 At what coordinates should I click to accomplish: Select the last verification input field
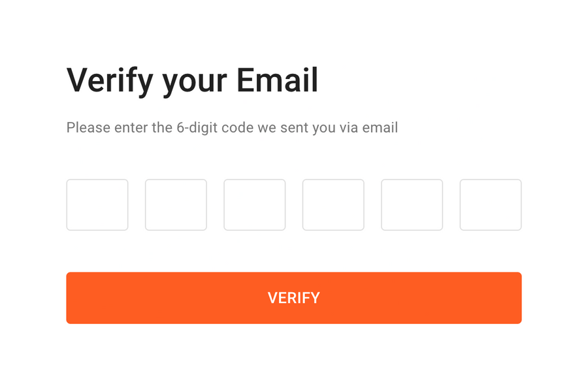click(x=490, y=204)
